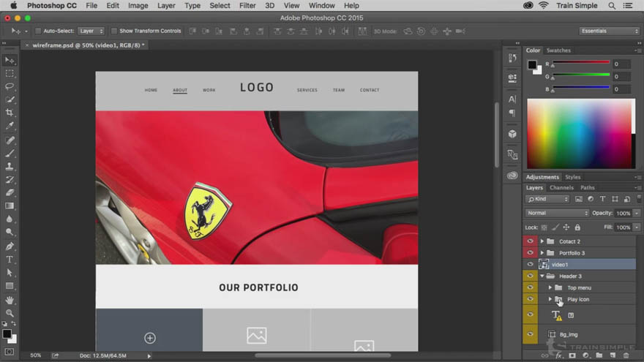Screen dimensions: 644x362
Task: Select the Dodge tool
Action: point(10,232)
